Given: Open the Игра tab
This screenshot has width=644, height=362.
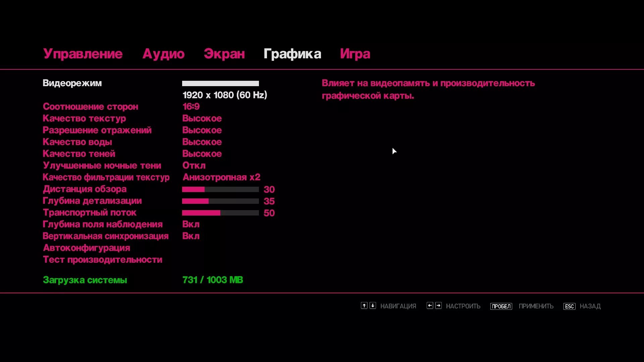Looking at the screenshot, I should 355,54.
